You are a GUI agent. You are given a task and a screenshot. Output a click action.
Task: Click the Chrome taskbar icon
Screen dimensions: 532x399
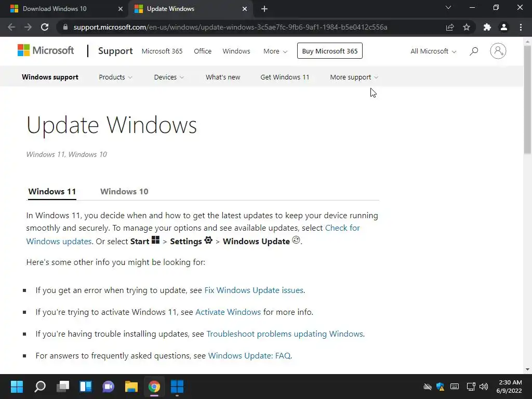(154, 387)
